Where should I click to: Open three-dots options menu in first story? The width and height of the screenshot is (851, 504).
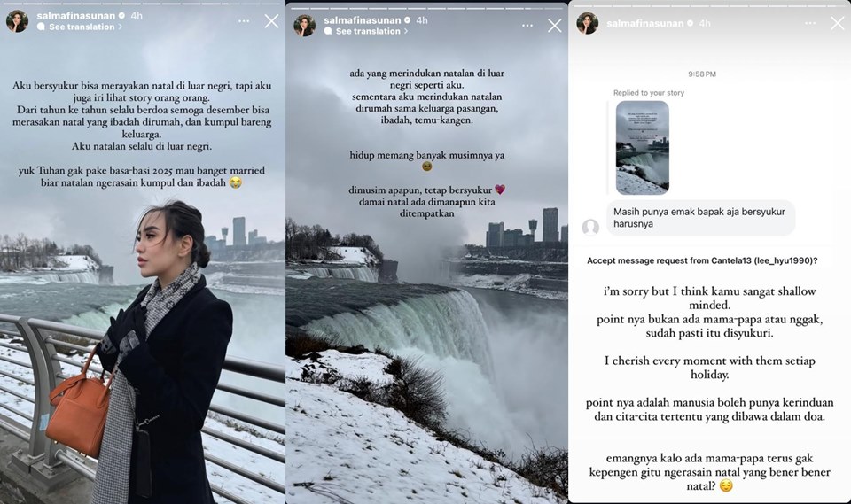(x=244, y=21)
